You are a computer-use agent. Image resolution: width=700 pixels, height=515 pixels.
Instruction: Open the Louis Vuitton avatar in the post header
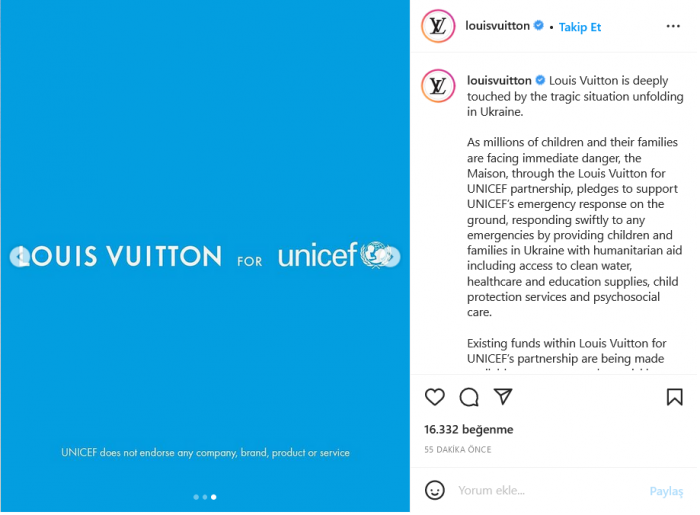[x=437, y=26]
